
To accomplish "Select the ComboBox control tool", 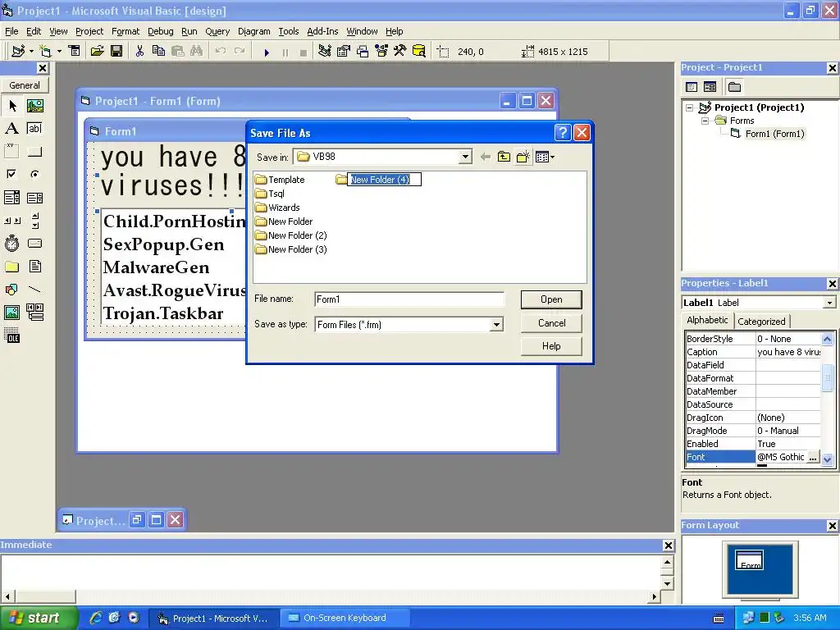I will (x=11, y=198).
